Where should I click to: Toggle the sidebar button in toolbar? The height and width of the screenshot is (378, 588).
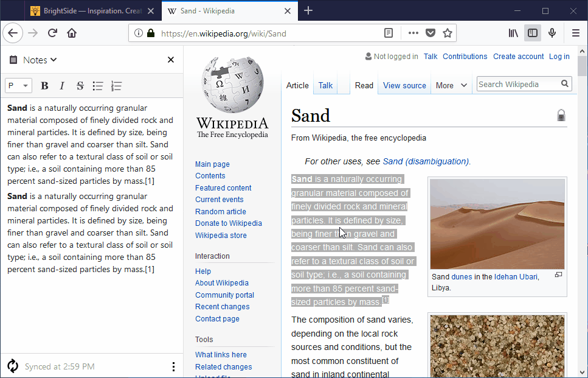point(533,33)
